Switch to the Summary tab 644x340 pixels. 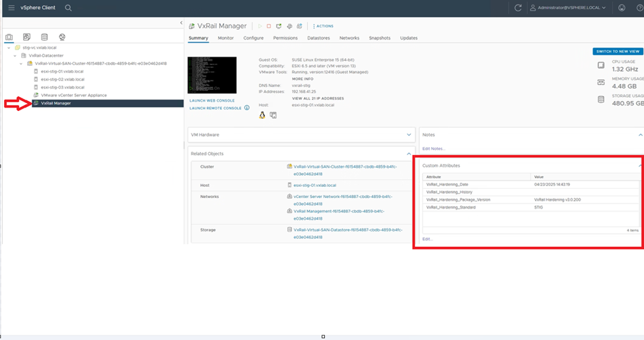(198, 38)
